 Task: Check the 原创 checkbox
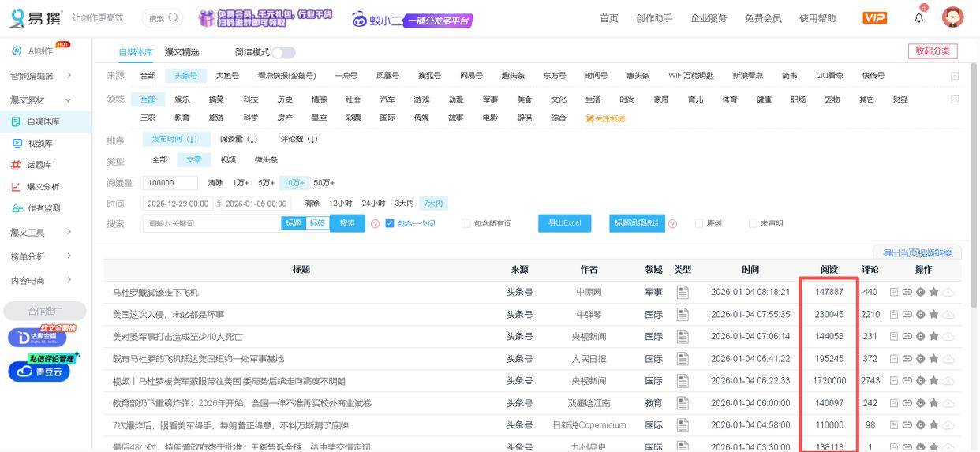click(699, 224)
